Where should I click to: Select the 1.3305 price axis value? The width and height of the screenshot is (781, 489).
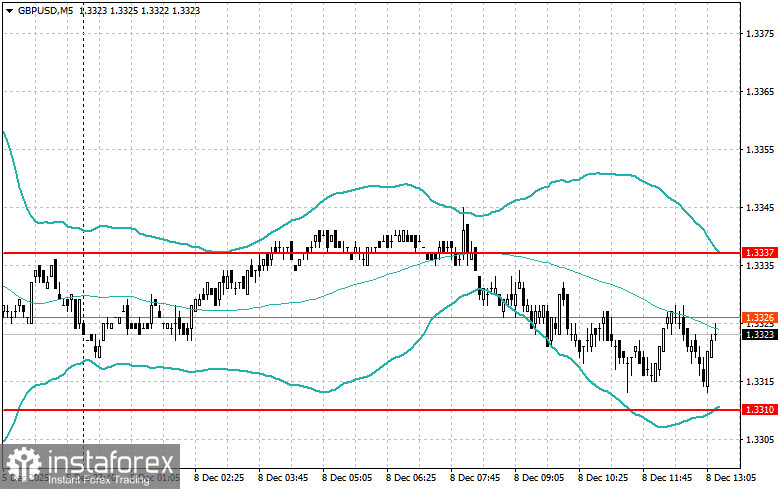pos(760,439)
